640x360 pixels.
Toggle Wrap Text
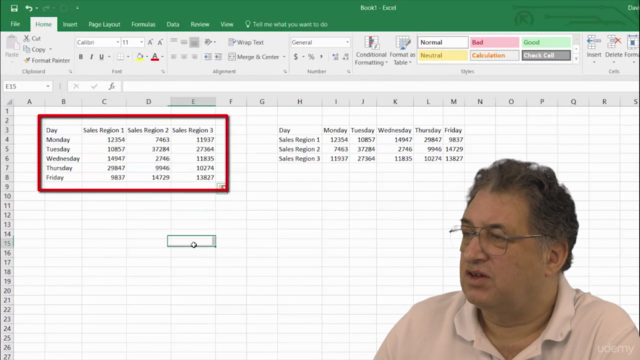click(246, 42)
